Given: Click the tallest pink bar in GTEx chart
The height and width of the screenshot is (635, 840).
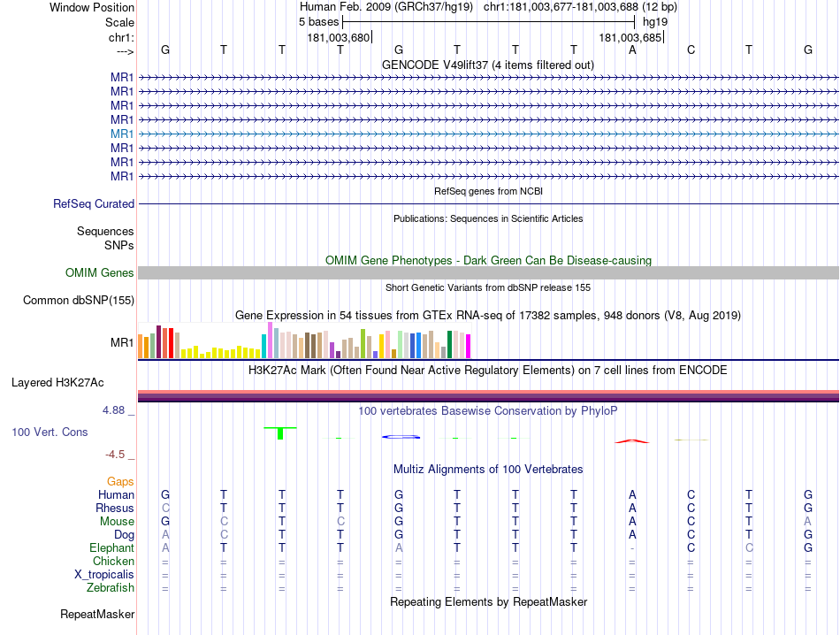Looking at the screenshot, I should pyautogui.click(x=270, y=340).
